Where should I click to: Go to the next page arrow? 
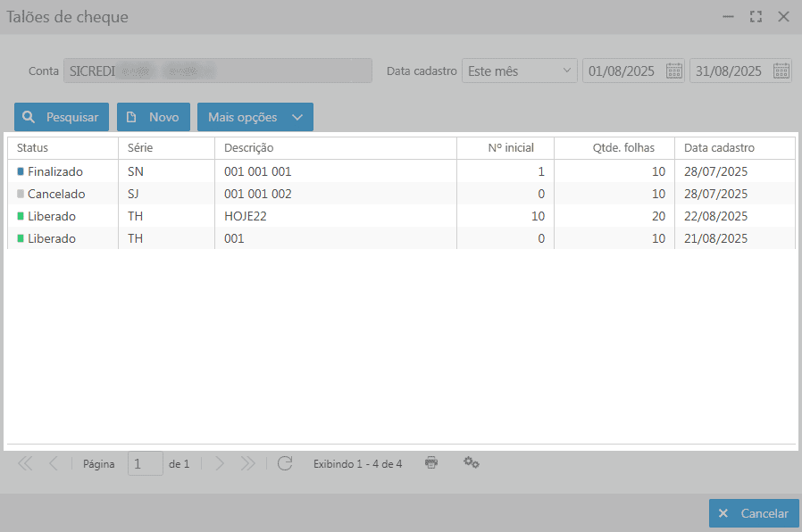[220, 463]
